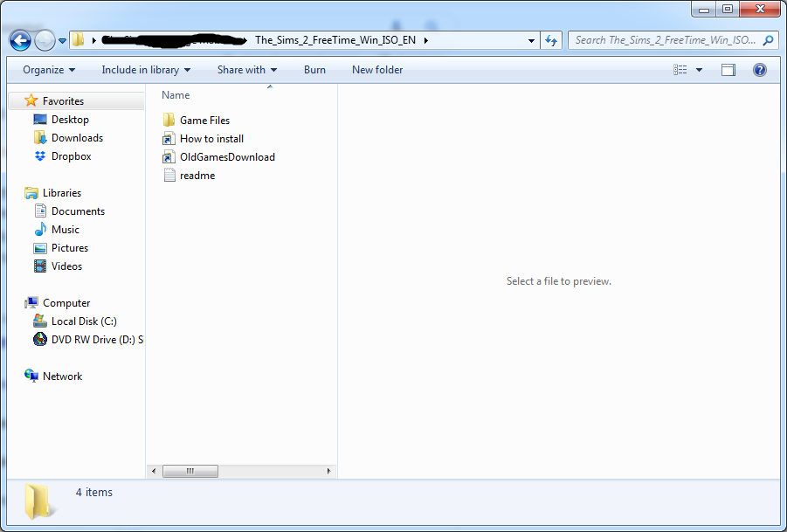Screen dimensions: 787x532
Task: Select the Game Files folder
Action: point(197,121)
